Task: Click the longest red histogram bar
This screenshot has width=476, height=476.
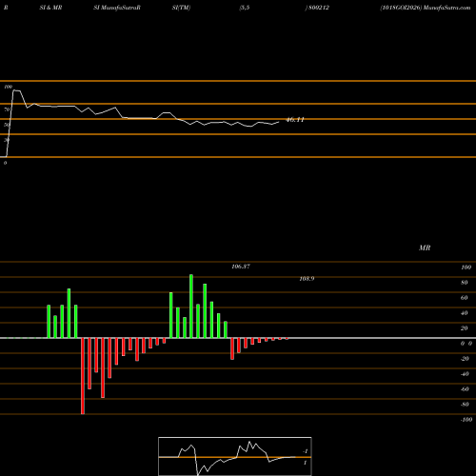Action: pos(83,376)
